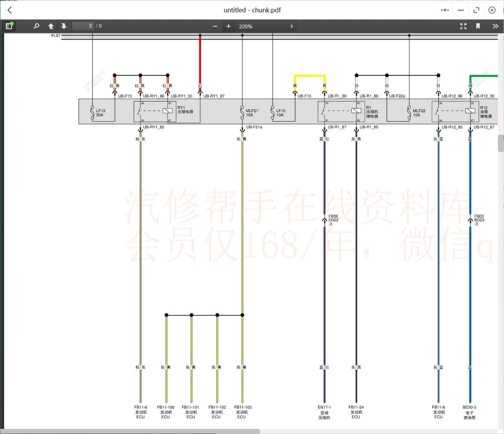Click the circular record icon top-right
Screen dimensions: 504x434
point(492,10)
